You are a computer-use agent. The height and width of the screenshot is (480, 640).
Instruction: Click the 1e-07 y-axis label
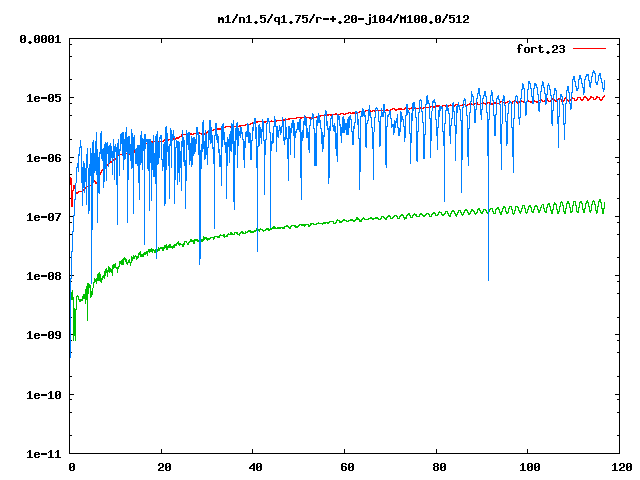click(44, 217)
